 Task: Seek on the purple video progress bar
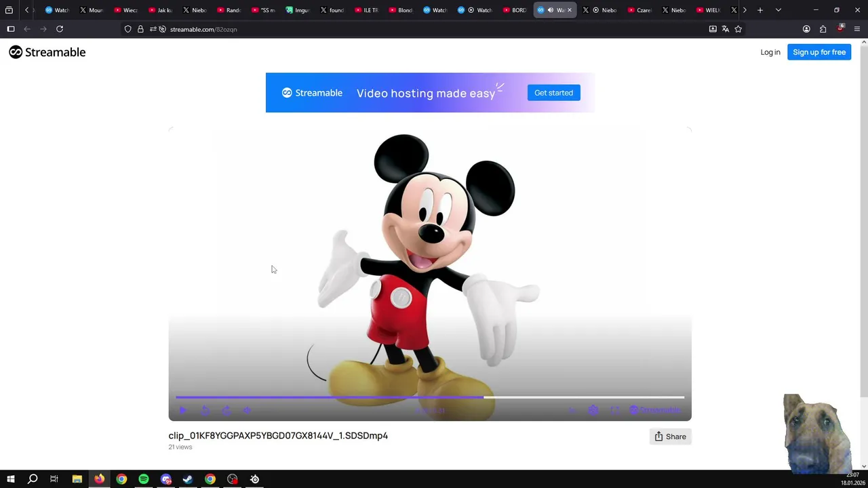click(430, 397)
